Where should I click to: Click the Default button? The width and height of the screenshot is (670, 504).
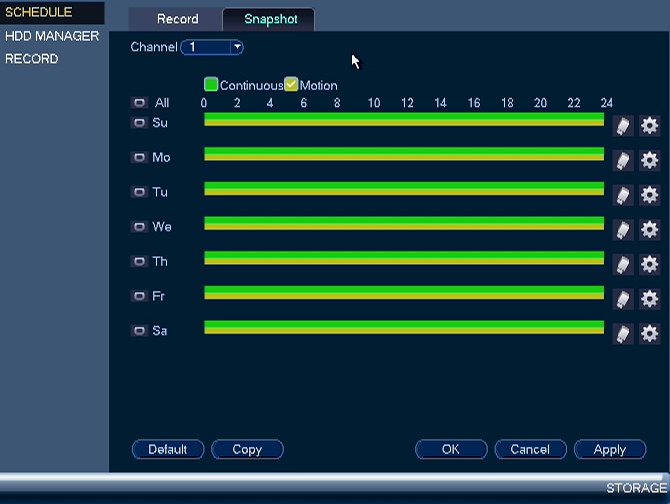point(168,449)
